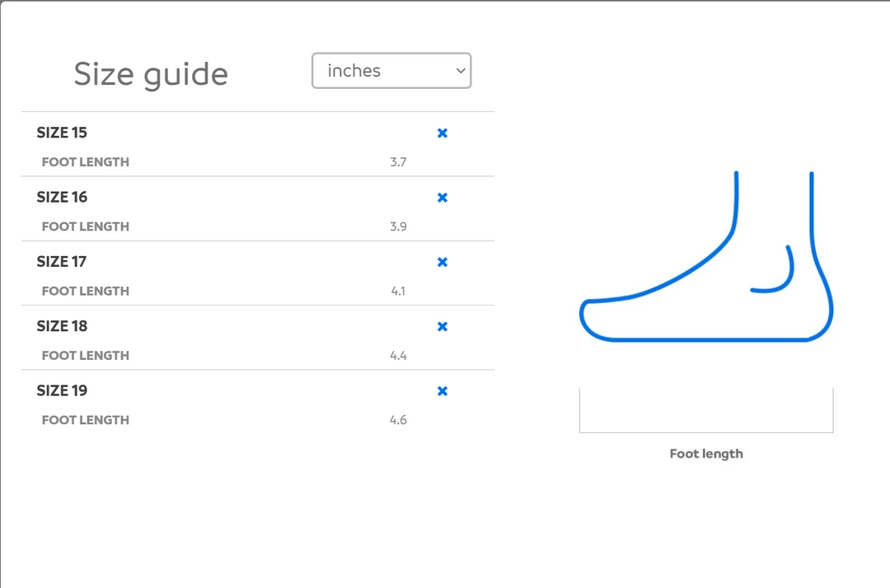Click the 3.9 measurement for Size 16

coord(398,226)
